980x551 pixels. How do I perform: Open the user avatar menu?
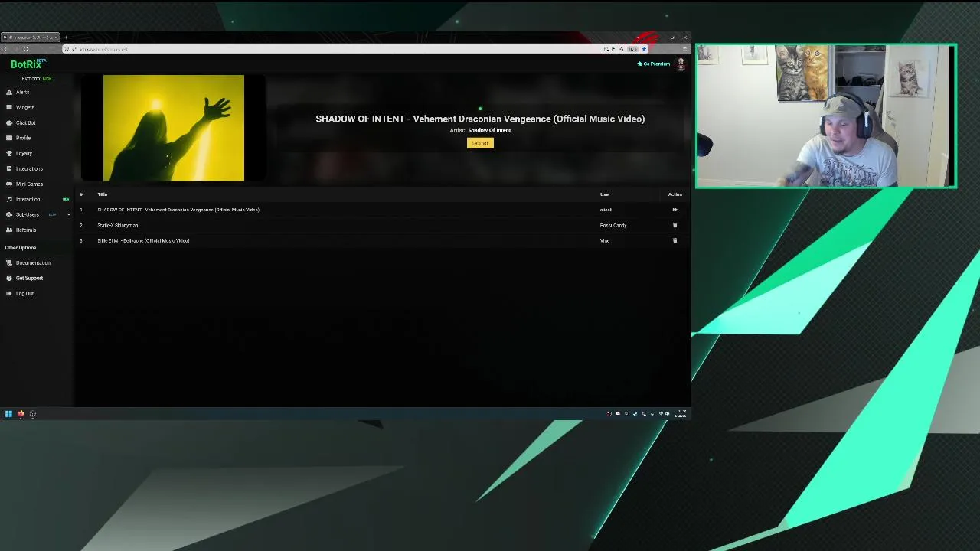[681, 64]
